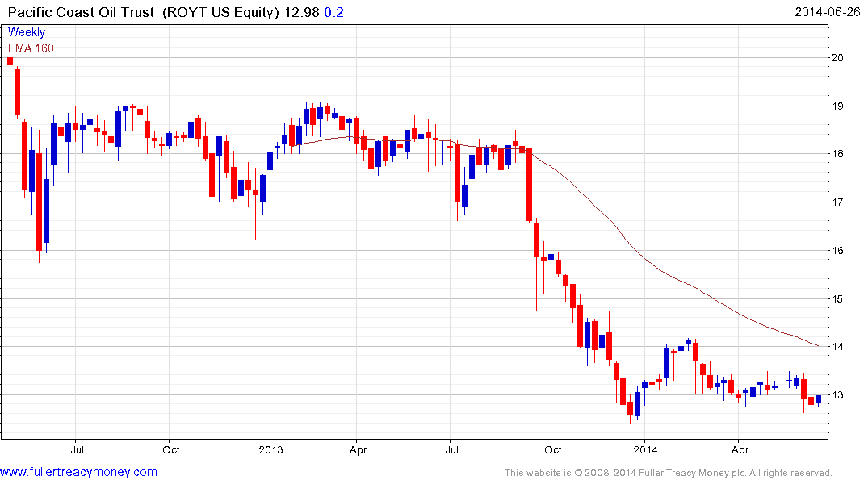Select the blue change value 0.2
Viewport: 868px width, 484px height.
point(333,12)
